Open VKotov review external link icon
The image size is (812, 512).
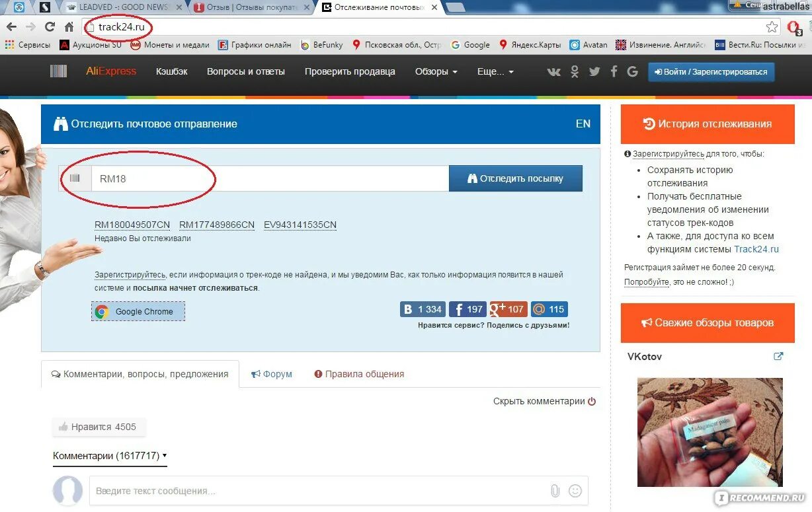point(778,356)
